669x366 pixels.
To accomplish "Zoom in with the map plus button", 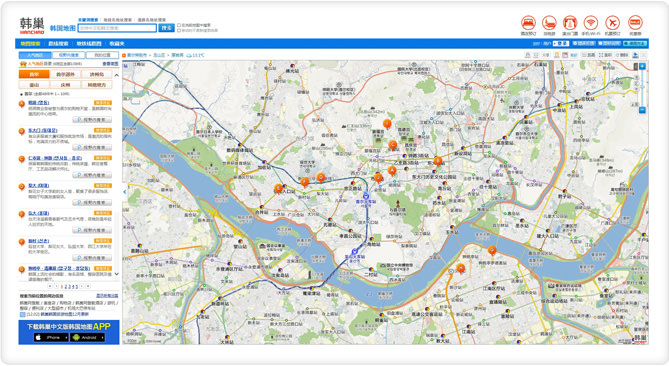I will click(642, 66).
